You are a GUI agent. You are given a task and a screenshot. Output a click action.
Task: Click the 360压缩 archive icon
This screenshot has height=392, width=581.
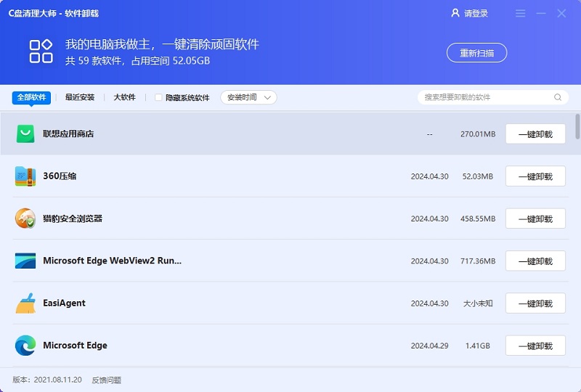coord(25,176)
